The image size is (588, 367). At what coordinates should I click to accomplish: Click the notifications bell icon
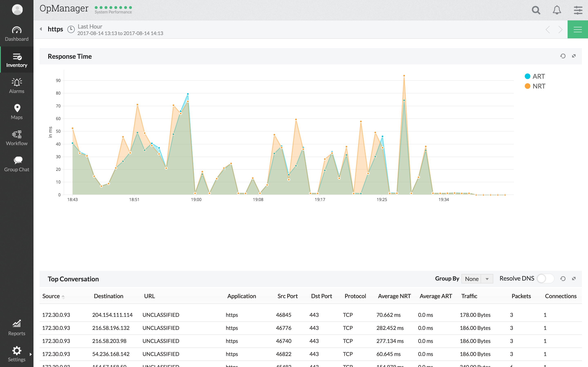coord(557,10)
